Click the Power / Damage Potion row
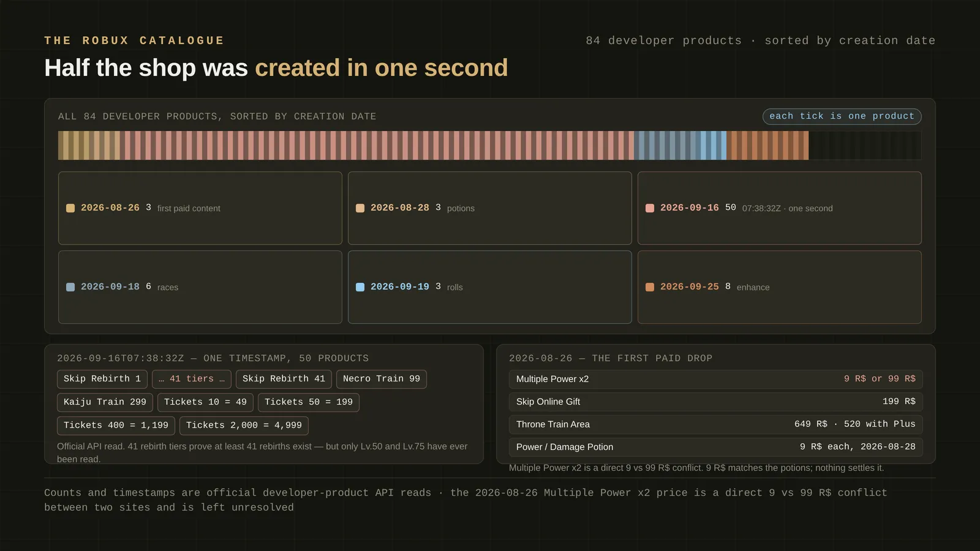 pos(716,447)
